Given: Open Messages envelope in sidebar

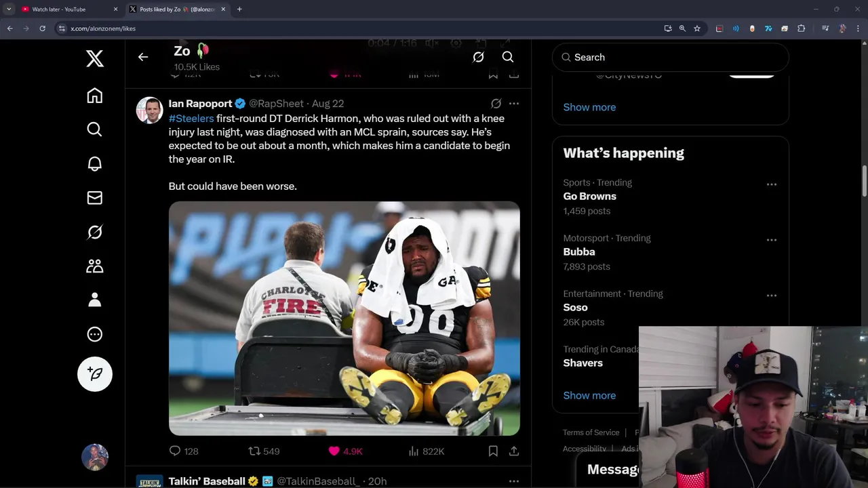Looking at the screenshot, I should click(95, 197).
